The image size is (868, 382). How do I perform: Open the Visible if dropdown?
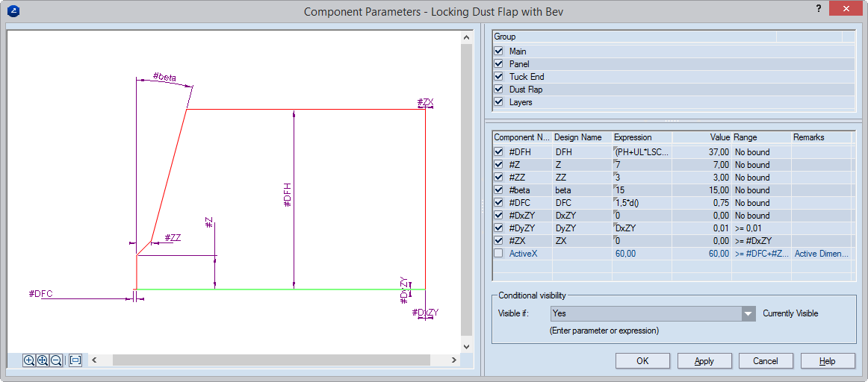(x=748, y=313)
